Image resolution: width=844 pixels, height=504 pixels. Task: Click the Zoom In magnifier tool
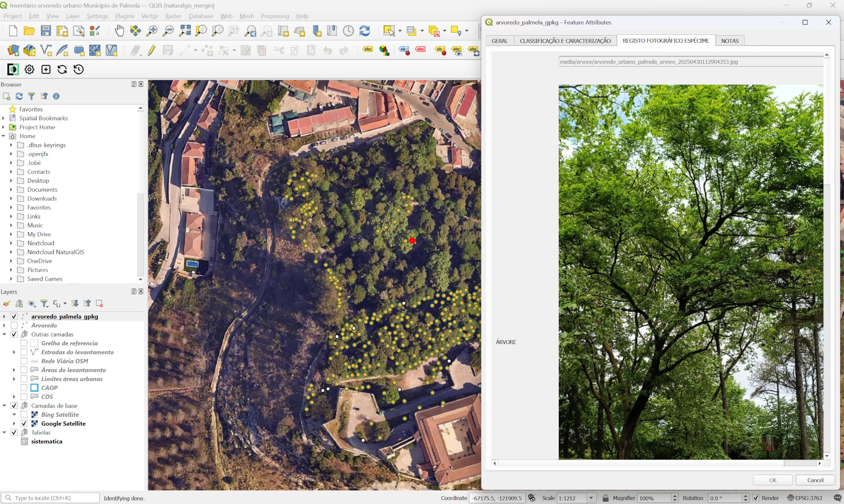[x=152, y=31]
